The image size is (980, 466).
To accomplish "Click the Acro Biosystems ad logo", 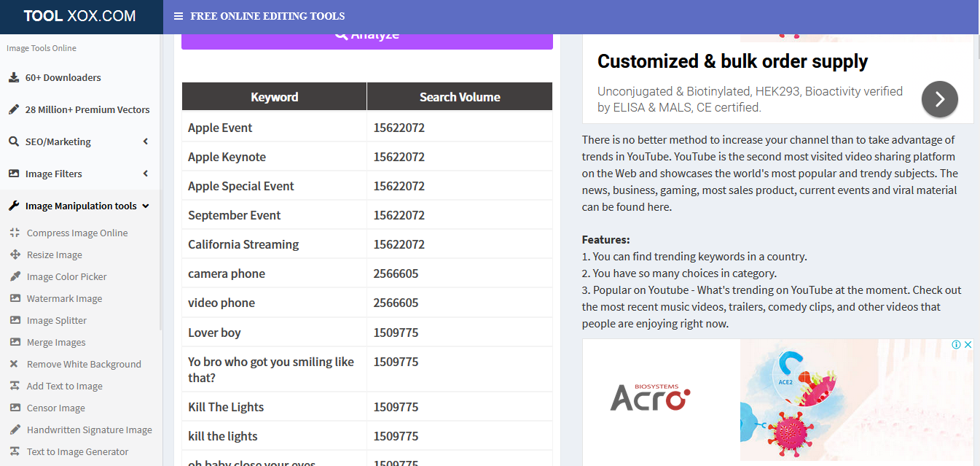I will 650,397.
